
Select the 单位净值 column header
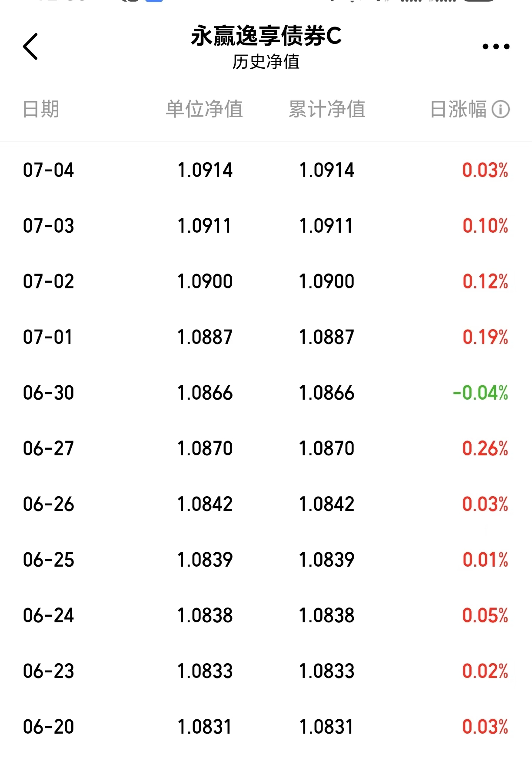coord(204,109)
